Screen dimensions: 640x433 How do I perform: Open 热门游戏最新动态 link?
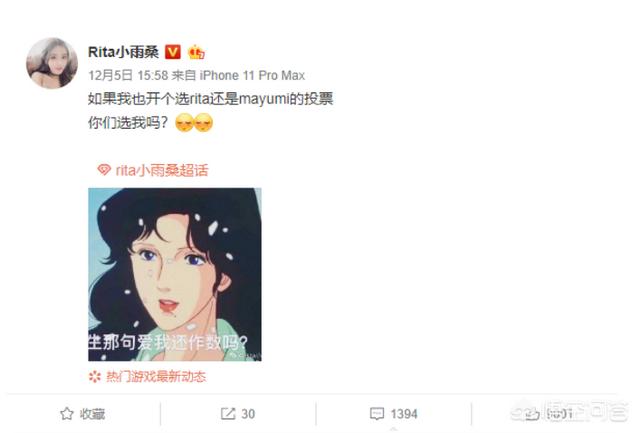click(x=156, y=376)
